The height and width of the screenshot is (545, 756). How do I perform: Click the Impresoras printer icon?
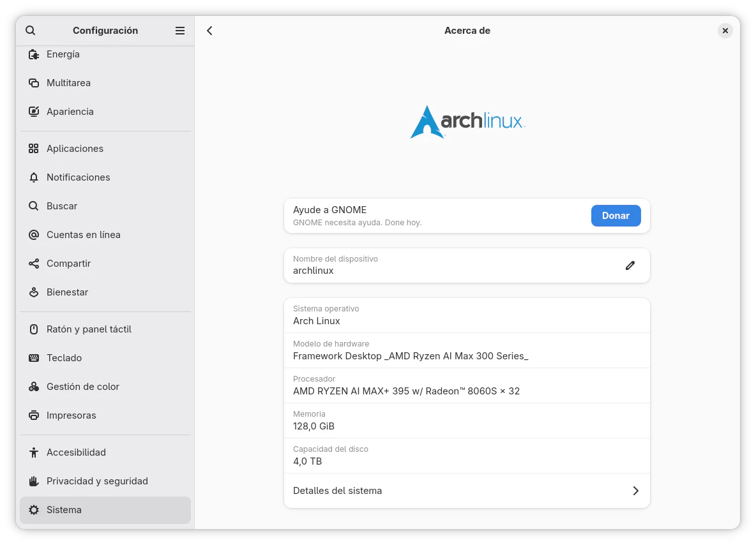point(34,415)
